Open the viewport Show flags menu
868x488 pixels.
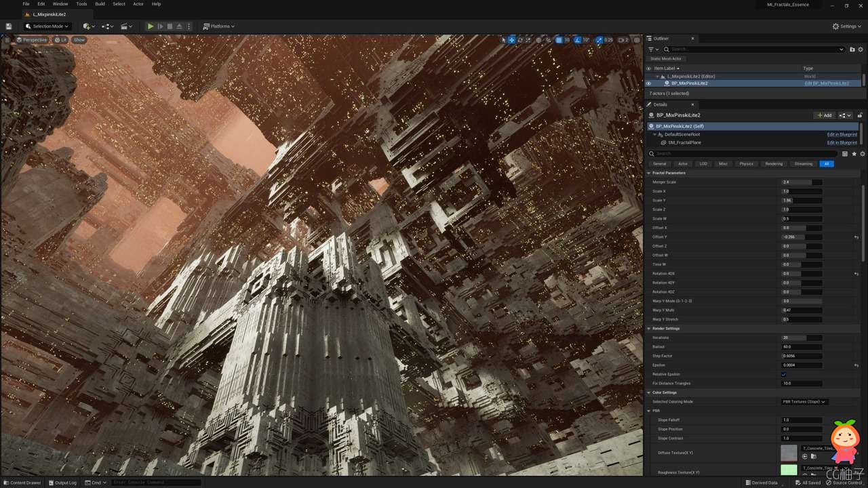79,40
